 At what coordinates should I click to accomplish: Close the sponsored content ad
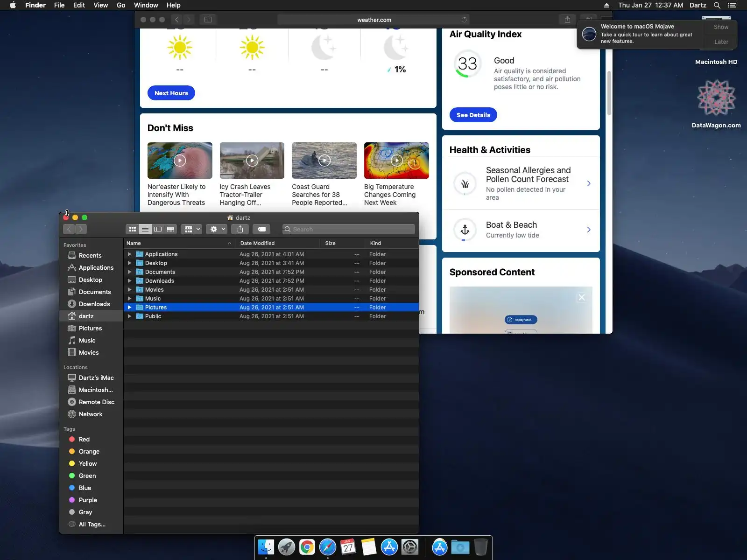(x=582, y=297)
